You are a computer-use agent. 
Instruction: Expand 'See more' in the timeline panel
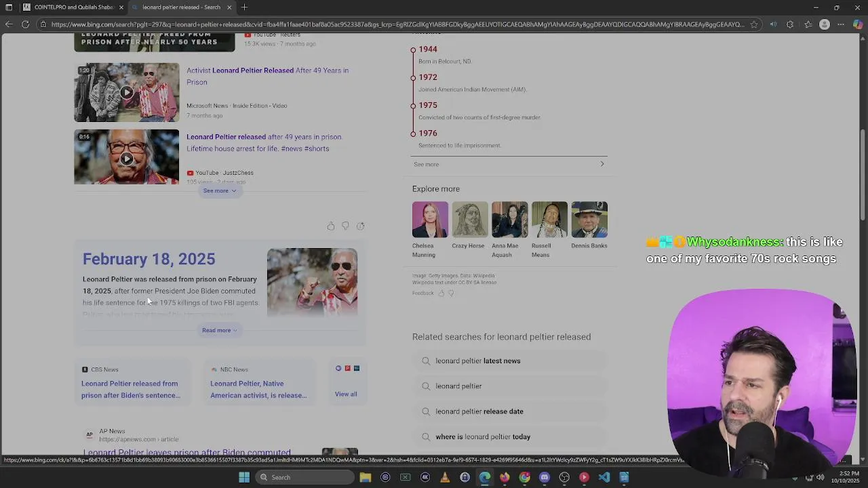coord(509,164)
